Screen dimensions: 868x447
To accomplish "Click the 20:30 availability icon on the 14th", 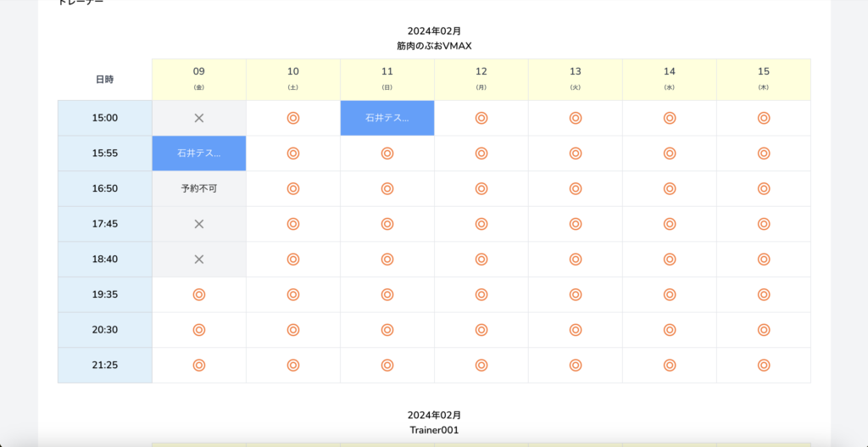I will [x=670, y=330].
